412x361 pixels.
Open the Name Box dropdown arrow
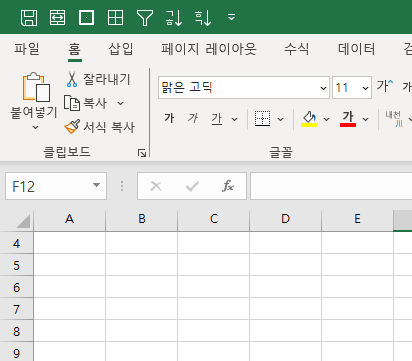[97, 185]
